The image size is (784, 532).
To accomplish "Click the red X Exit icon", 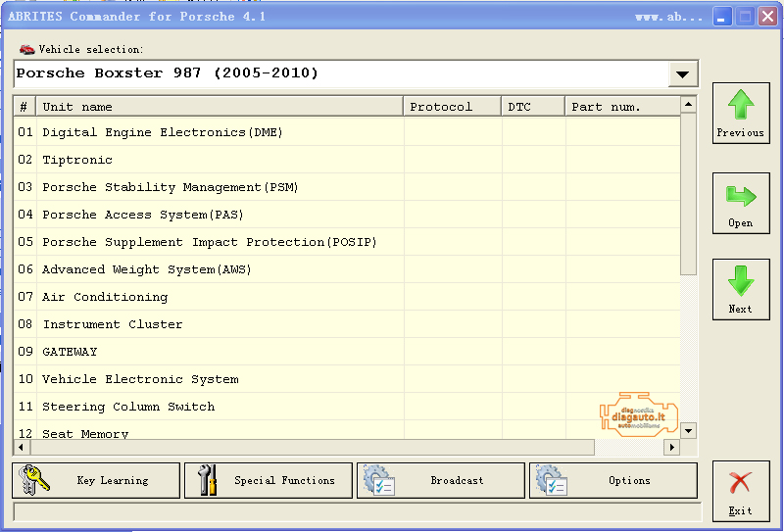I will click(x=741, y=482).
